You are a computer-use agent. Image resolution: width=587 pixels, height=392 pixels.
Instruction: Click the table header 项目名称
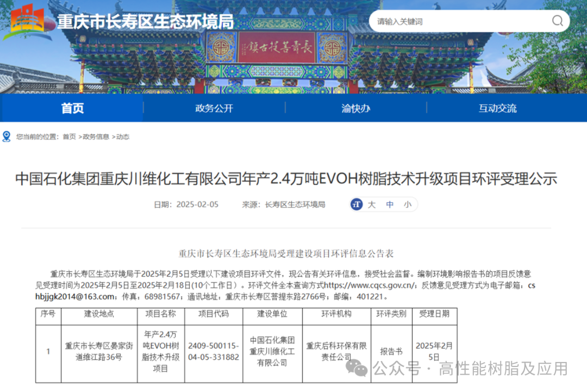pyautogui.click(x=160, y=314)
